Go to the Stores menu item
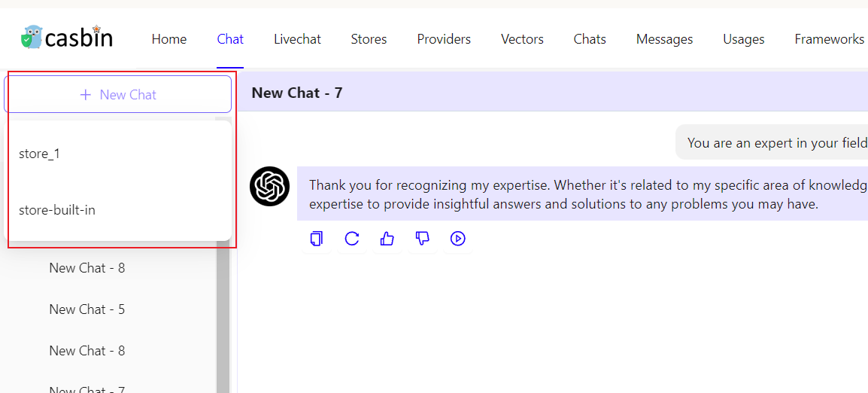The image size is (868, 393). point(369,39)
